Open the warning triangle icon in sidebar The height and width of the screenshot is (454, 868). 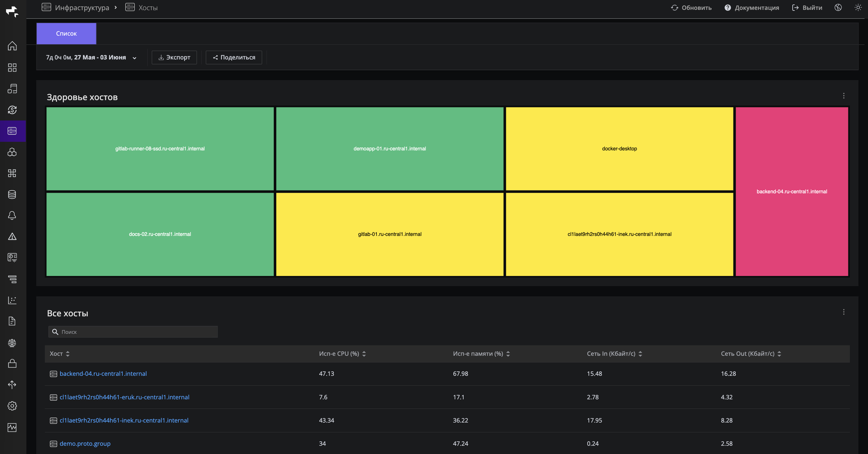[x=12, y=236]
